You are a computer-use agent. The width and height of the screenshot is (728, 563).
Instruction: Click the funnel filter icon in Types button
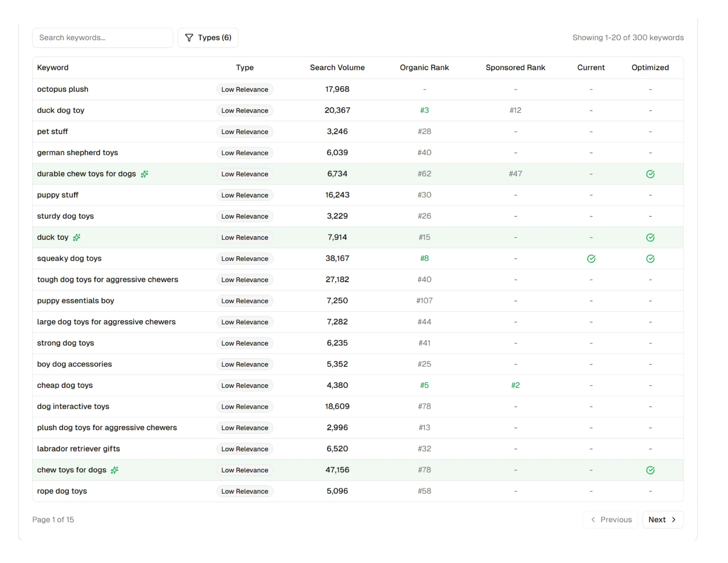189,38
